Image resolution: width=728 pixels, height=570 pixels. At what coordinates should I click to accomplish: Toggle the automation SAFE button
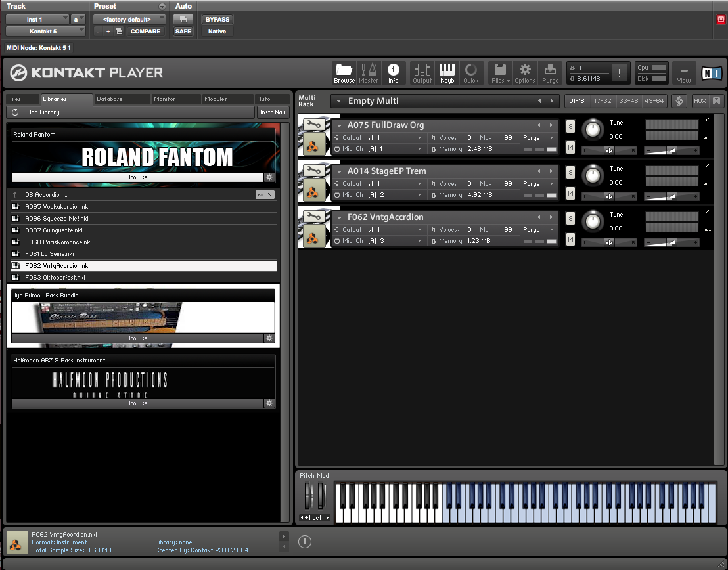(x=183, y=31)
